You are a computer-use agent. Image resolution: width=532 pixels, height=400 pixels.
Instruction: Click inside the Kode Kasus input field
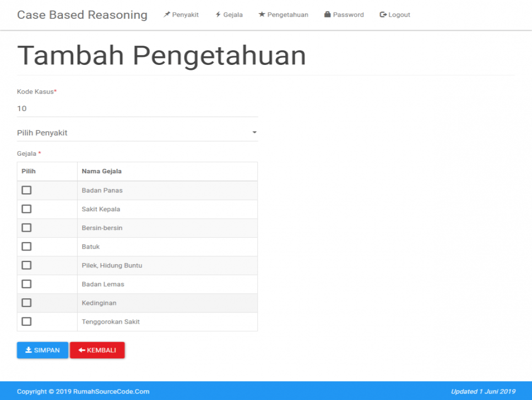coord(137,108)
